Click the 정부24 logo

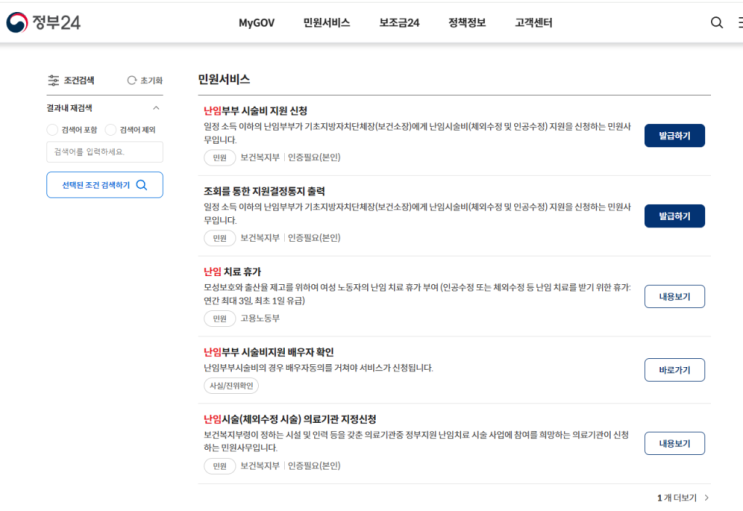tap(44, 22)
